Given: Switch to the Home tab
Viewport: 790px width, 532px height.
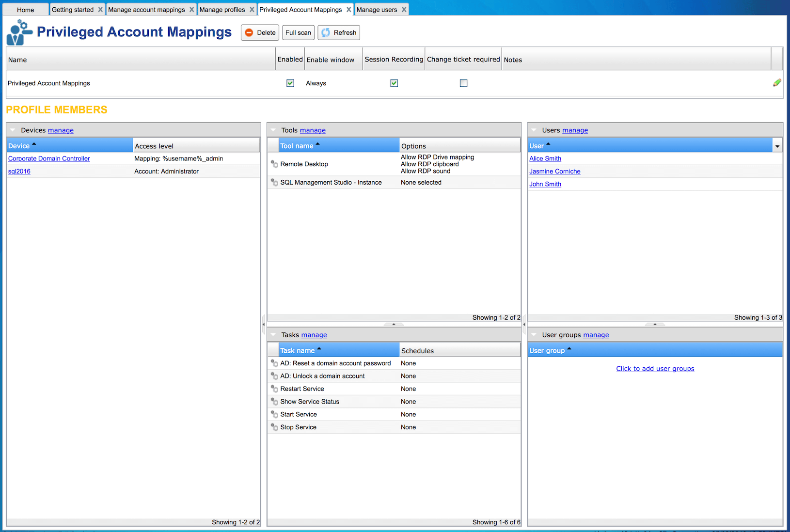Looking at the screenshot, I should (x=26, y=10).
